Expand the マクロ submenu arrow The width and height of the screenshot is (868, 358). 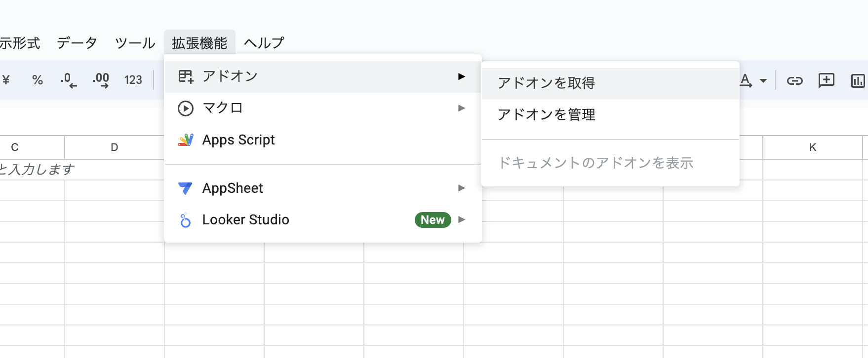click(x=462, y=108)
